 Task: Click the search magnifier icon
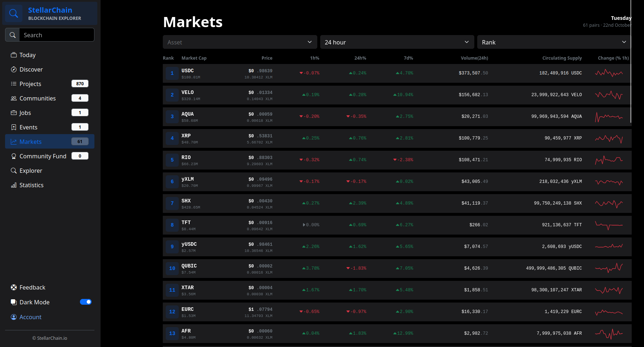coord(13,35)
